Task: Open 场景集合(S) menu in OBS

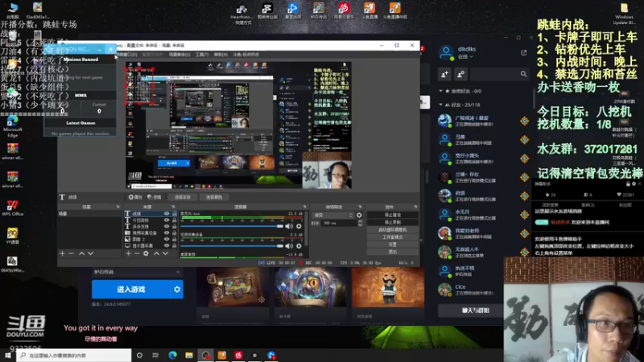Action: pyautogui.click(x=180, y=55)
